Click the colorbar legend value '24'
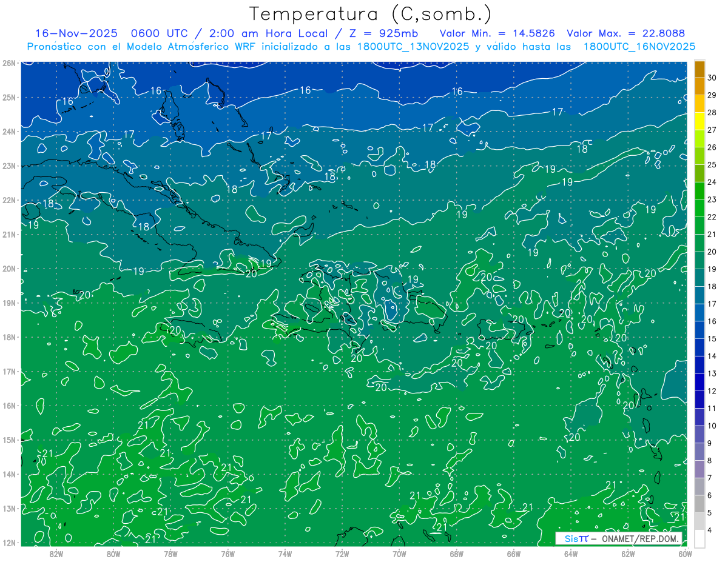The width and height of the screenshot is (728, 562). coord(712,182)
